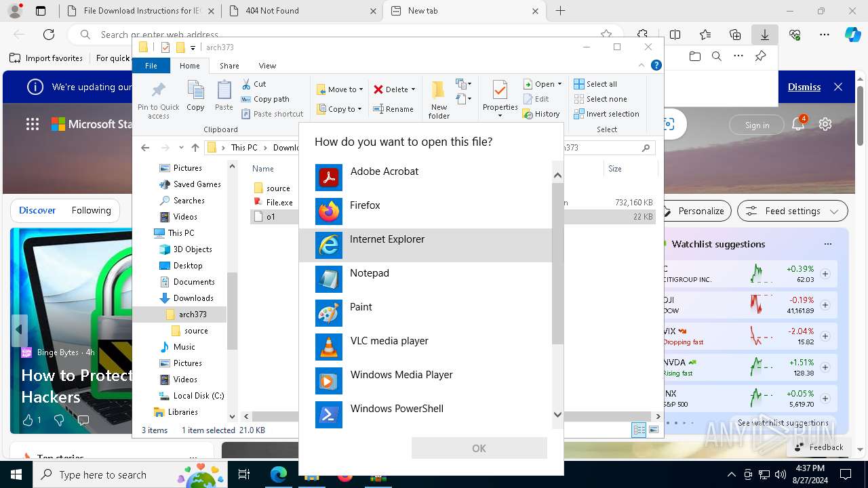The image size is (868, 488).
Task: Click History in the ribbon
Action: 541,114
